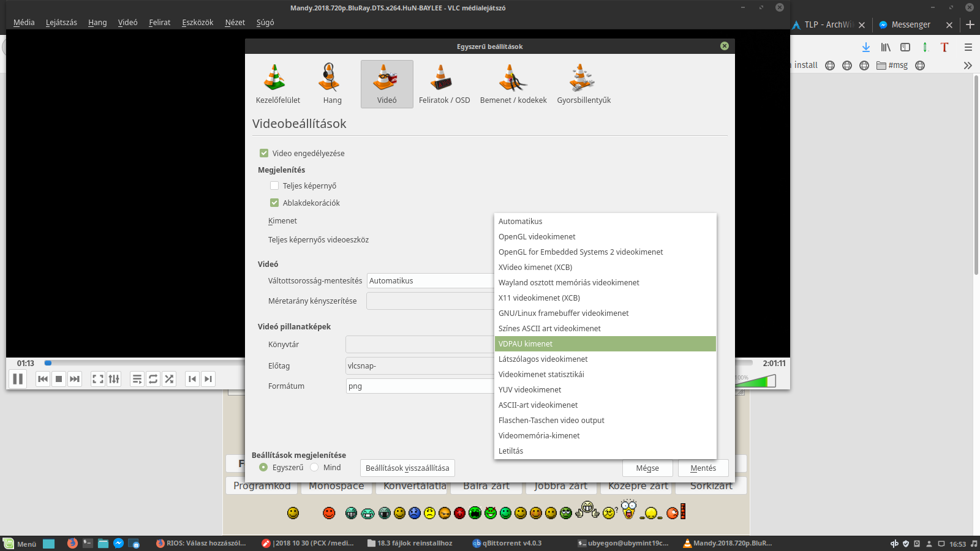Launch Firefox from the taskbar panel
Screen dimensions: 980x551
pyautogui.click(x=72, y=543)
